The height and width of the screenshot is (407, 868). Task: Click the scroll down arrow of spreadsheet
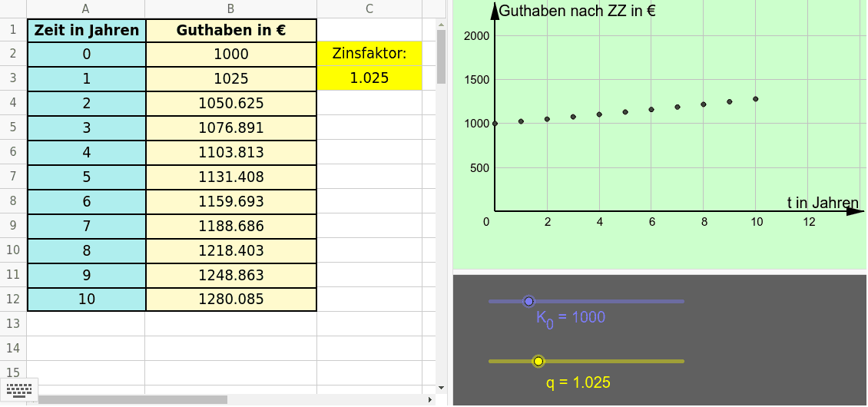coord(441,388)
